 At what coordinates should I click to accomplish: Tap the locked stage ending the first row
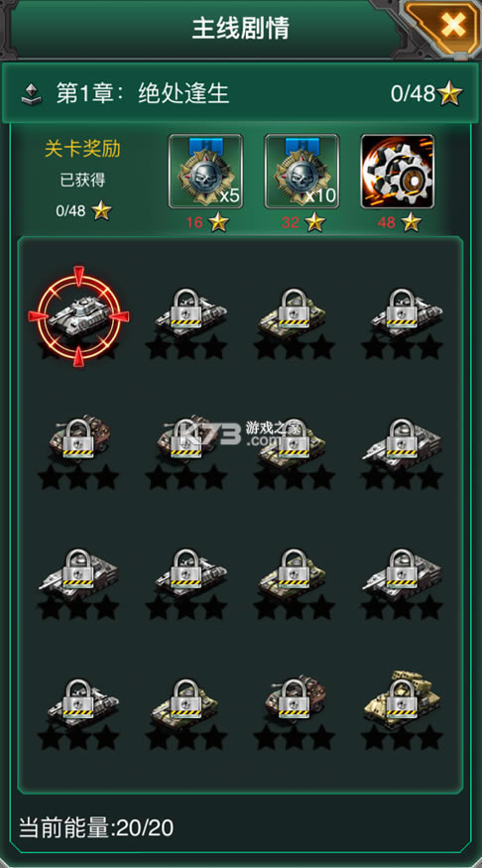click(x=403, y=321)
